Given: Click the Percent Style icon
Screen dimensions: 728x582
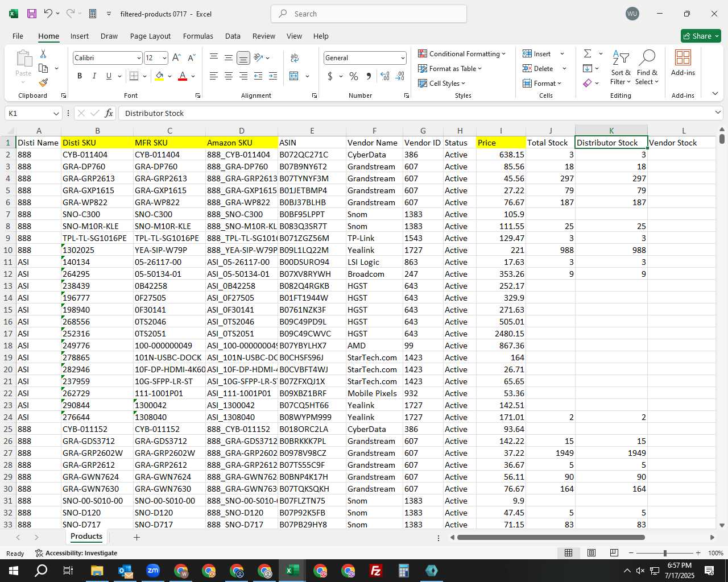Looking at the screenshot, I should (x=354, y=76).
